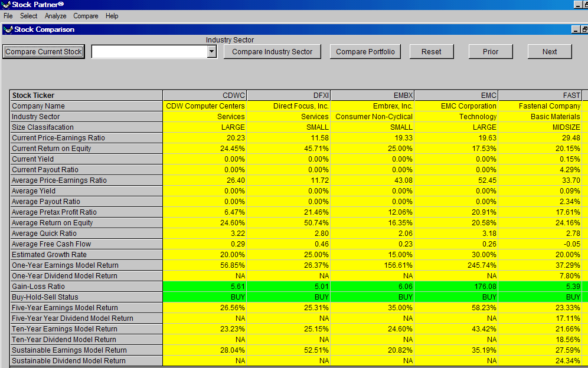The image size is (588, 368).
Task: Click the Estimated Growth Rate row label
Action: pyautogui.click(x=86, y=254)
